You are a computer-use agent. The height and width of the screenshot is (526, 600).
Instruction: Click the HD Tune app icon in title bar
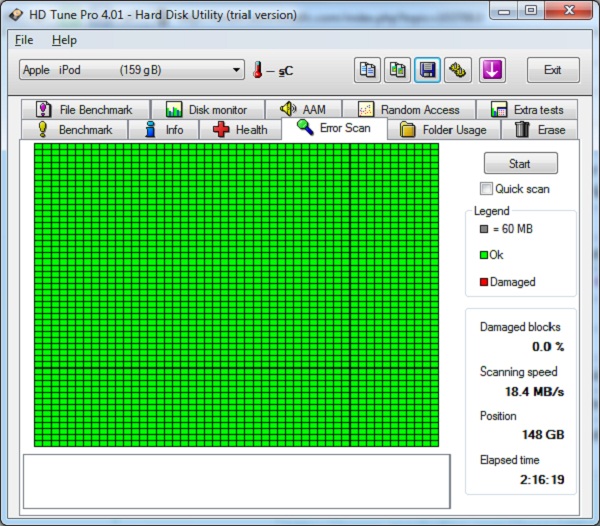click(x=16, y=15)
